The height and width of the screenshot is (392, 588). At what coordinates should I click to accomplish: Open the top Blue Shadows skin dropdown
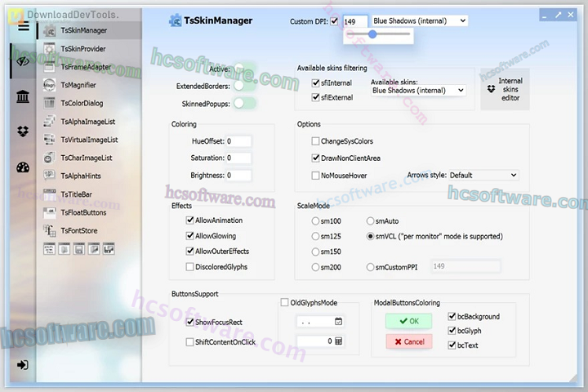[x=419, y=20]
